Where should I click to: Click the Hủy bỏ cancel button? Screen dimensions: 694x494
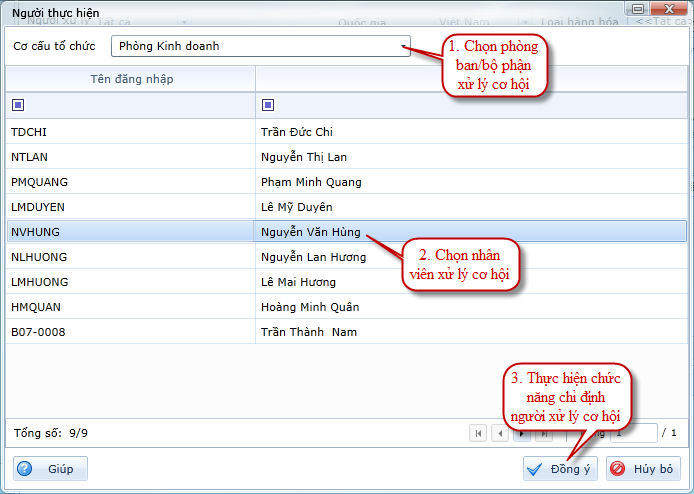pos(643,469)
